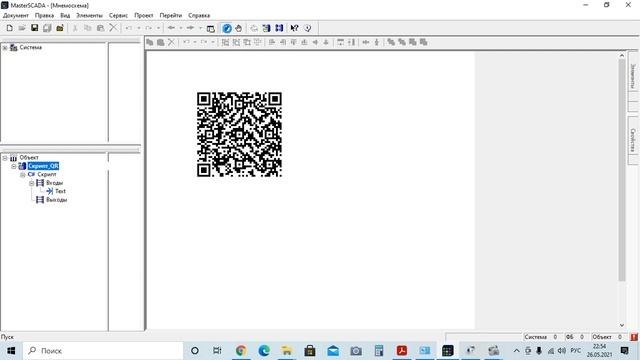Image resolution: width=640 pixels, height=360 pixels.
Task: Open File Explorer from the taskbar
Action: 287,351
